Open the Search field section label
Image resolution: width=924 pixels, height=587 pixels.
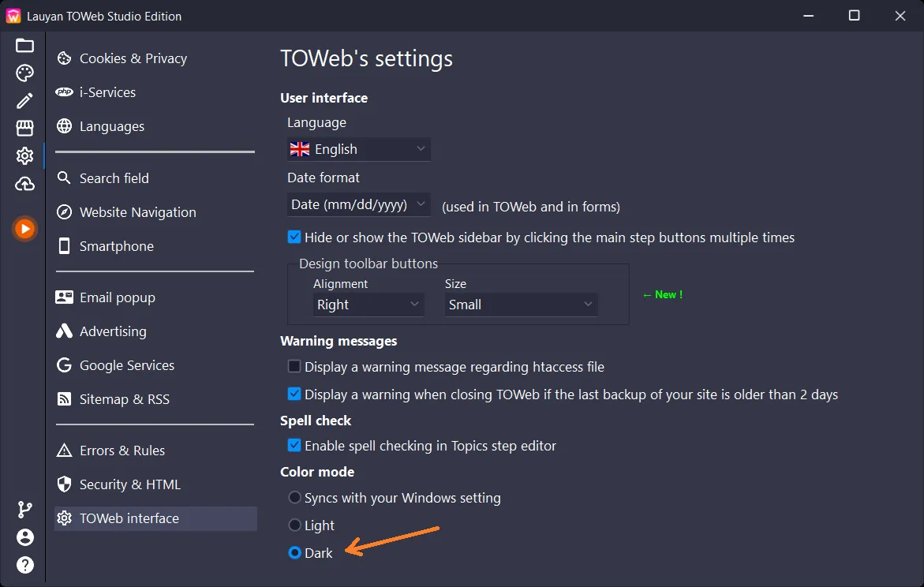coord(114,178)
